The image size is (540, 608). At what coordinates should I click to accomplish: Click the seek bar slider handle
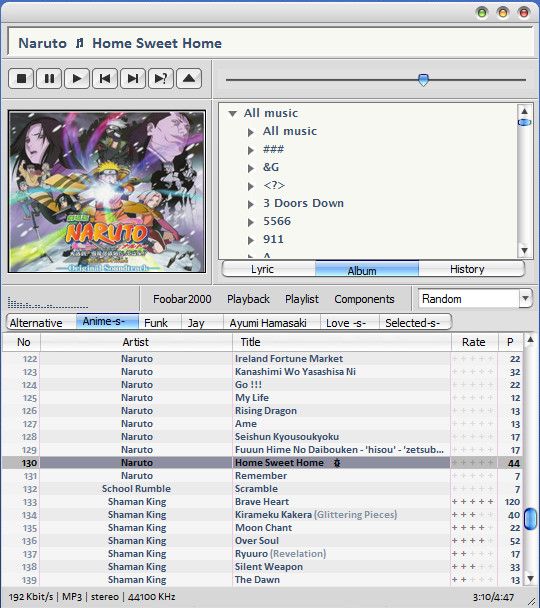click(423, 80)
